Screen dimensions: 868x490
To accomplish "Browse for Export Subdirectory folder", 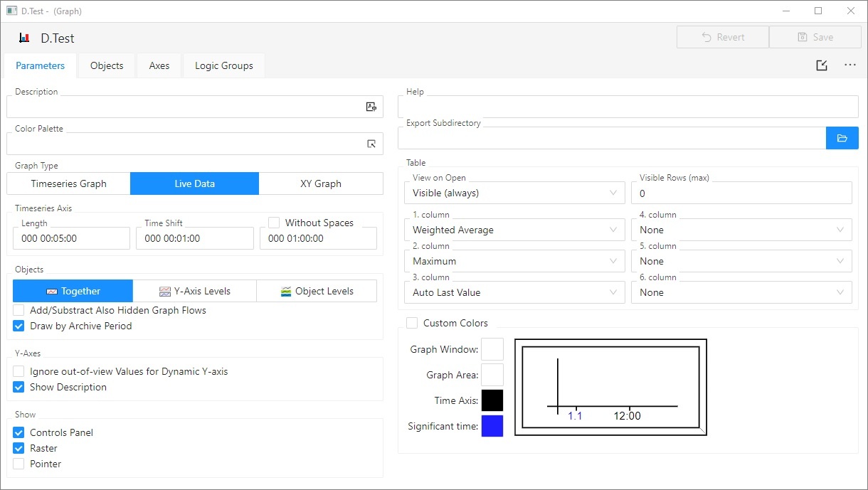I will [x=842, y=138].
